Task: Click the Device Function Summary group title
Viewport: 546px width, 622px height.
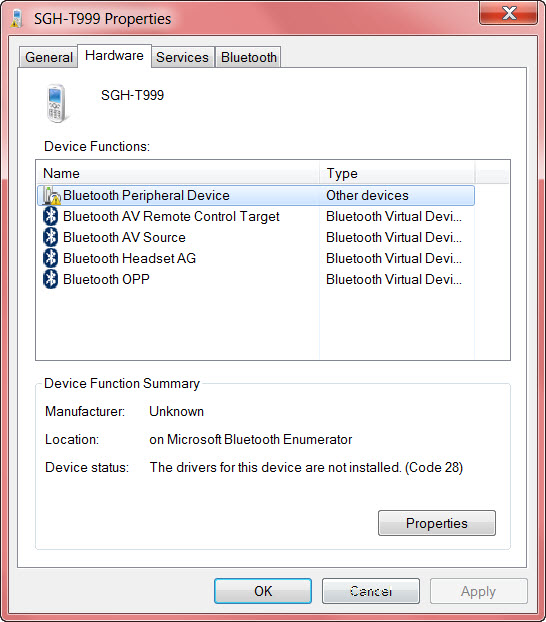Action: (122, 384)
